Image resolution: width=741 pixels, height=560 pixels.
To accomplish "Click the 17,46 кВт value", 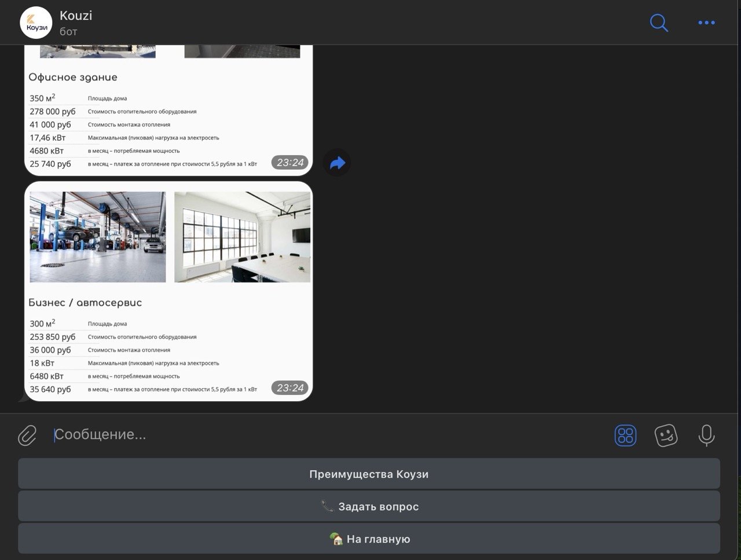I will coord(47,138).
